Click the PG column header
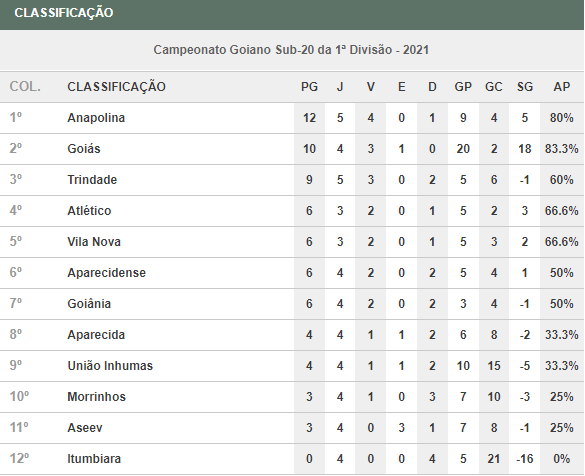 (309, 87)
